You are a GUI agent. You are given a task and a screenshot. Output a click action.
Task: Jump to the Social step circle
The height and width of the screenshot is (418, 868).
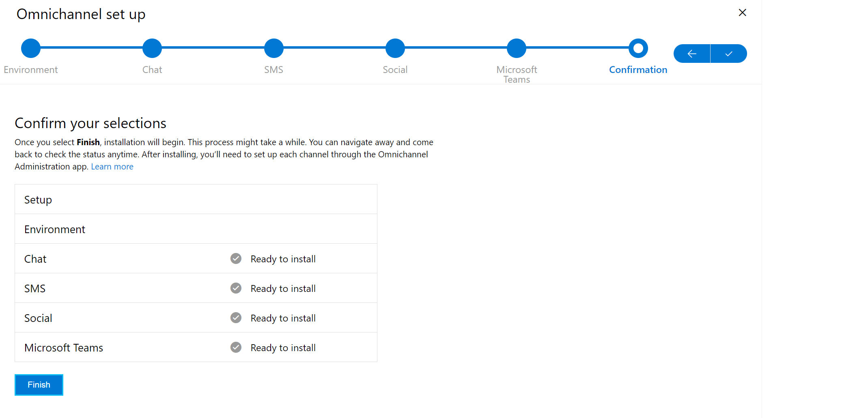[x=395, y=48]
